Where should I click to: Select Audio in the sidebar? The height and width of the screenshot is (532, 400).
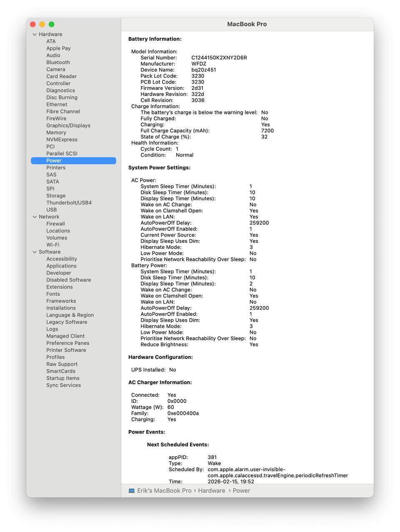pyautogui.click(x=53, y=55)
